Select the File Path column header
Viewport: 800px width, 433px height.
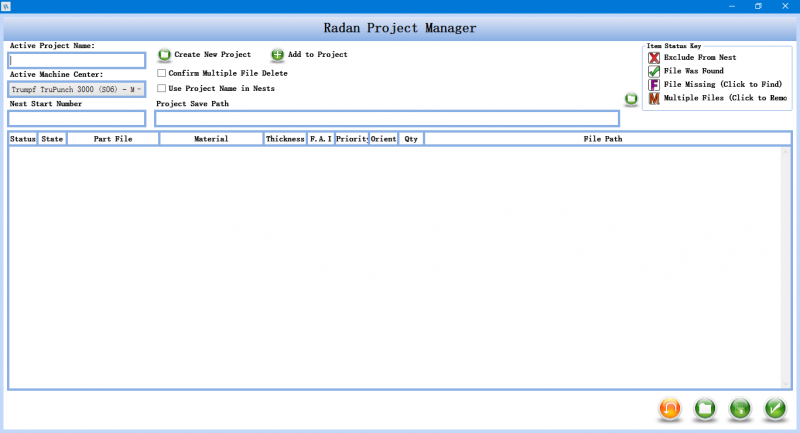(602, 139)
